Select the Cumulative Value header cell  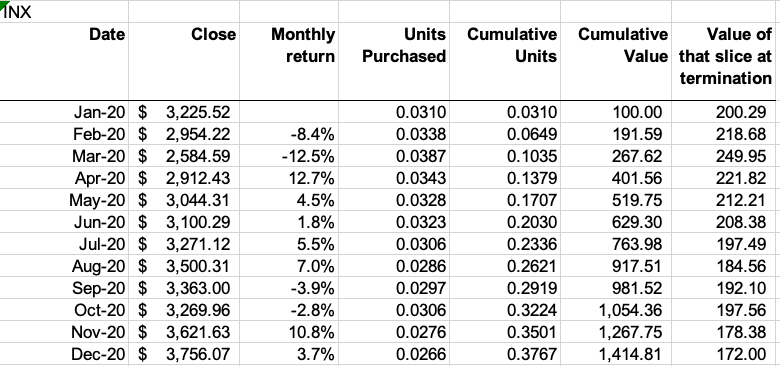click(x=616, y=61)
